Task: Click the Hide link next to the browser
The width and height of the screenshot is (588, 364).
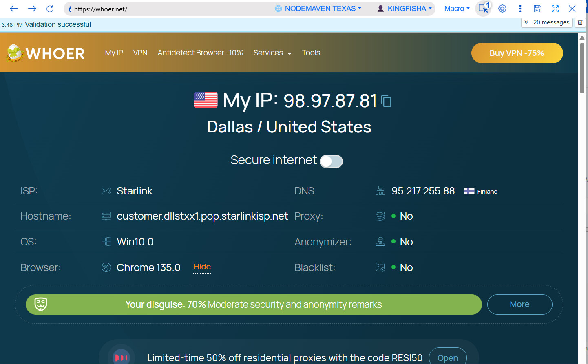Action: pyautogui.click(x=202, y=267)
